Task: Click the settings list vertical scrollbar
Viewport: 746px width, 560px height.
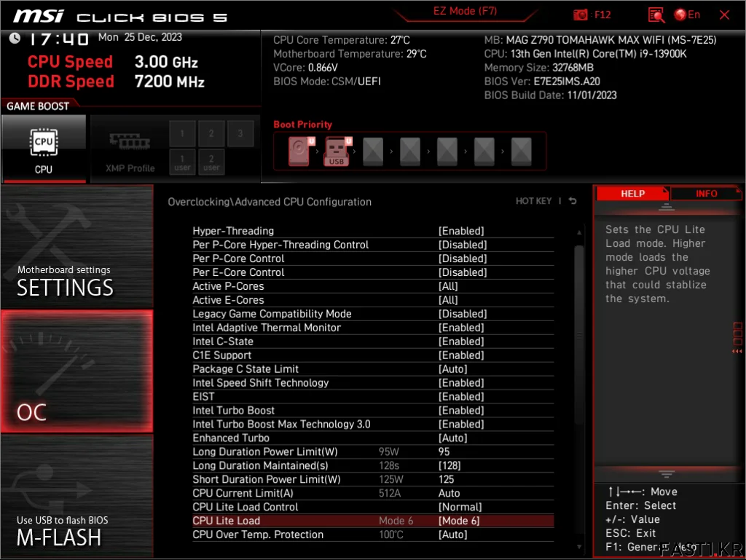Action: click(579, 335)
